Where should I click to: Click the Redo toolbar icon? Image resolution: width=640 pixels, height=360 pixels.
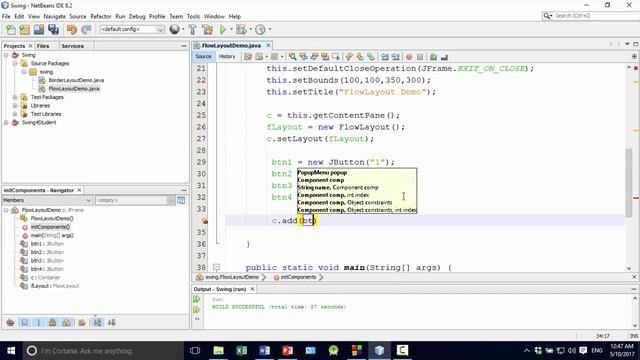(86, 29)
